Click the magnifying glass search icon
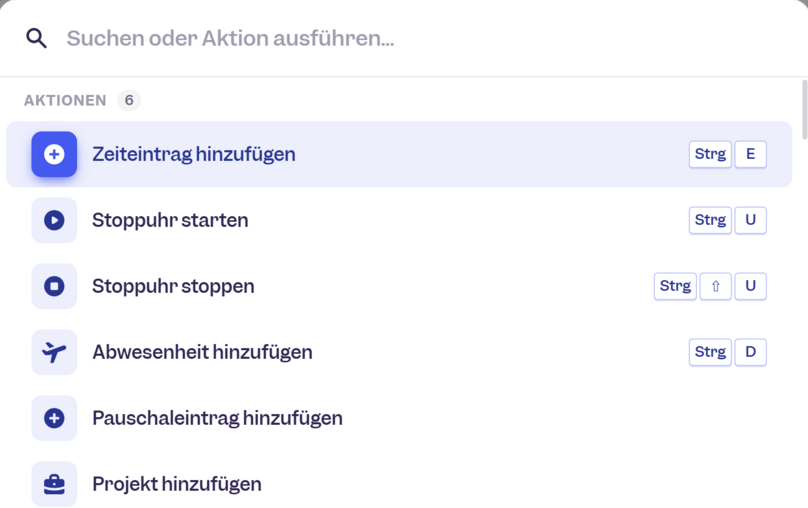808x508 pixels. pos(37,38)
